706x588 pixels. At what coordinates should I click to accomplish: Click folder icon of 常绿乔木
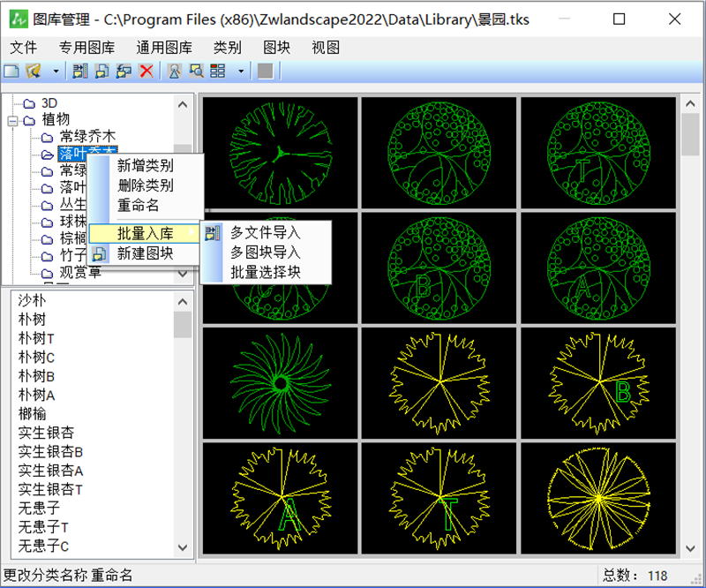48,138
